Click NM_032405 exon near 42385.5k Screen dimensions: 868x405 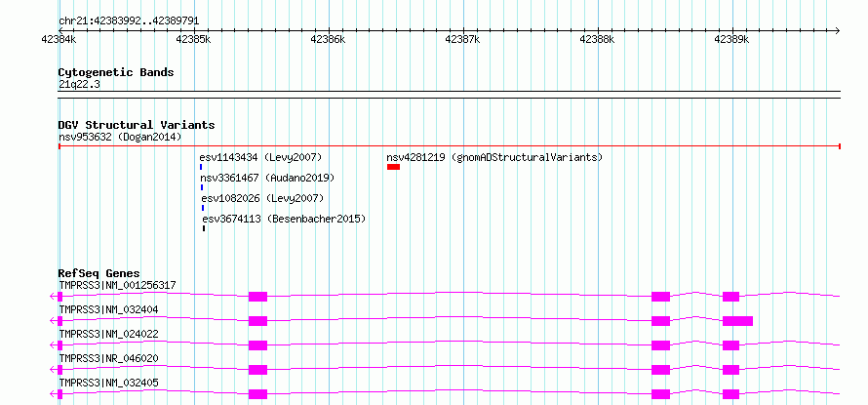click(258, 394)
